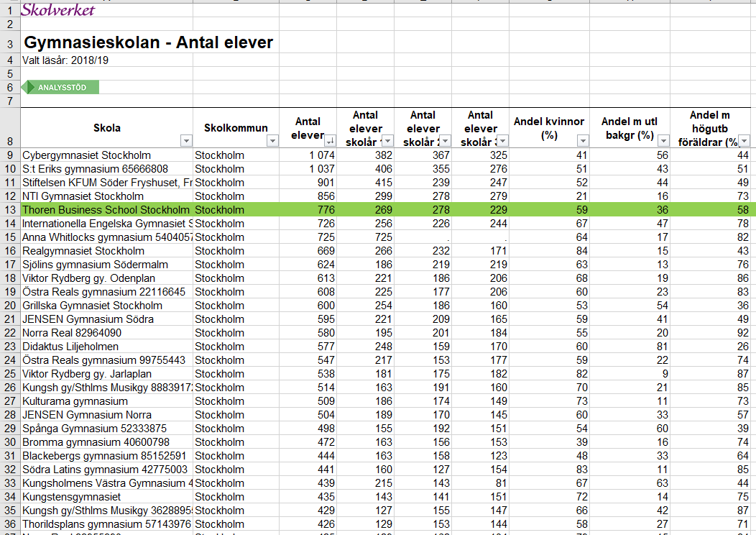Select the Realgymnasiet Stockholm cell
This screenshot has height=535, width=756.
[x=106, y=251]
